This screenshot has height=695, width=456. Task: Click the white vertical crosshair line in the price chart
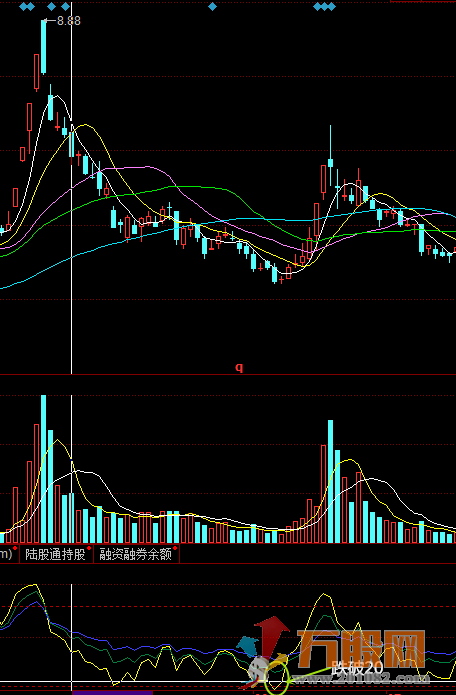(x=71, y=187)
